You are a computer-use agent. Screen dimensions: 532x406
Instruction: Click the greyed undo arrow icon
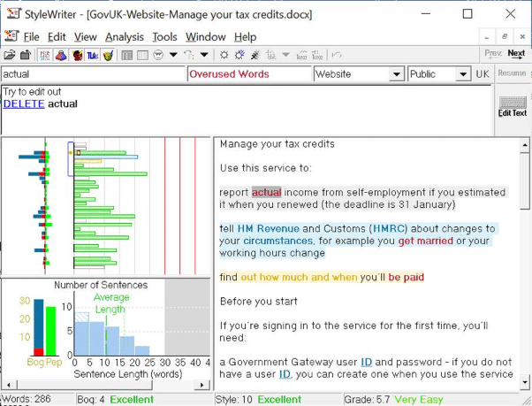(x=336, y=55)
